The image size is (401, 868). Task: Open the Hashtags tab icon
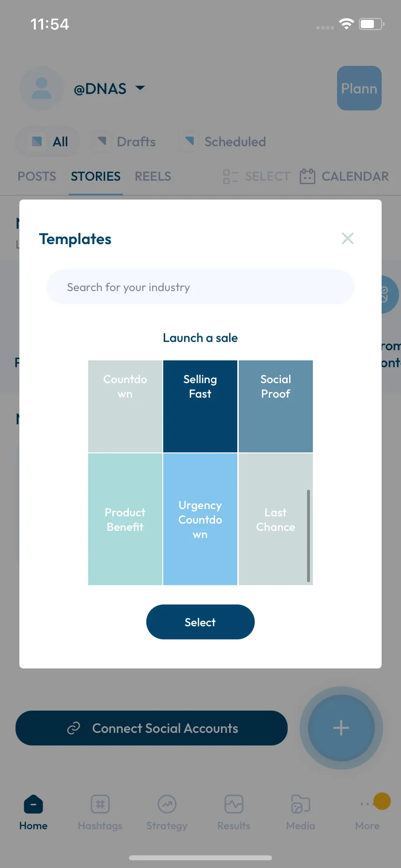100,805
